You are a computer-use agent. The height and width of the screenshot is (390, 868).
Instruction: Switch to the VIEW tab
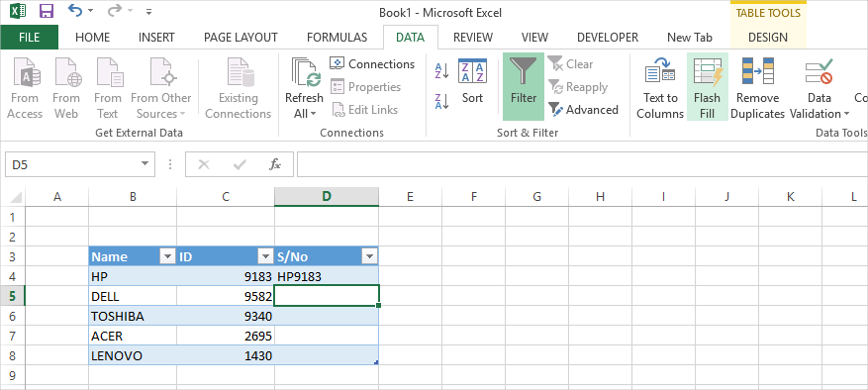[x=534, y=37]
